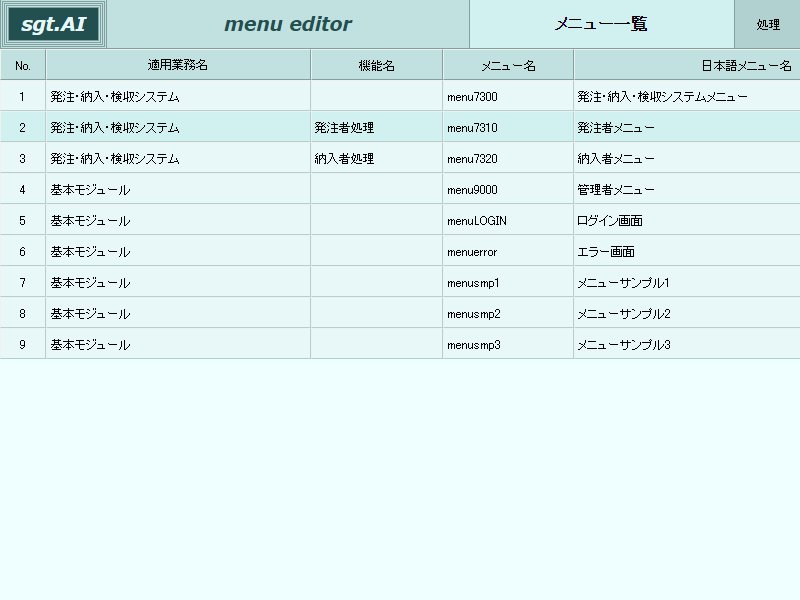Image resolution: width=800 pixels, height=600 pixels.
Task: Click 発注・納入・検収システム in row 3
Action: pos(178,159)
